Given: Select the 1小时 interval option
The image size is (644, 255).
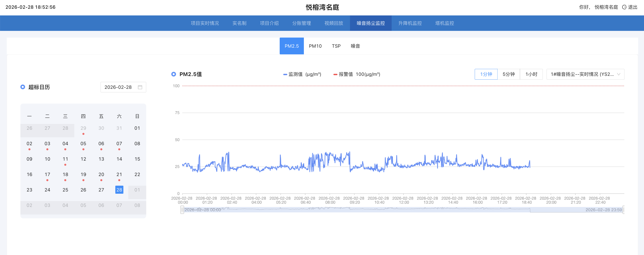Looking at the screenshot, I should click(531, 74).
